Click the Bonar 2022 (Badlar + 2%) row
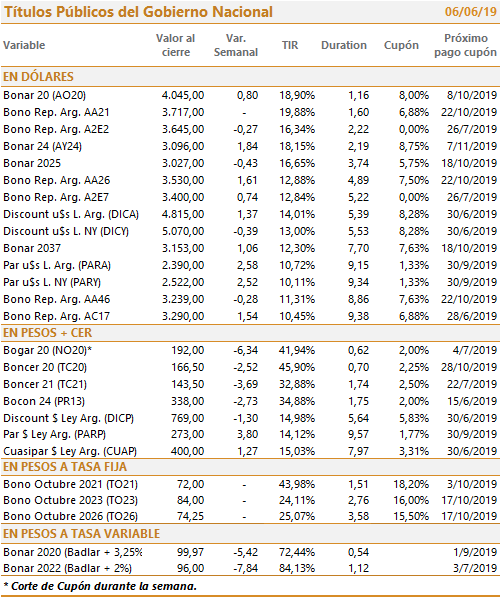The width and height of the screenshot is (500, 597). [250, 568]
